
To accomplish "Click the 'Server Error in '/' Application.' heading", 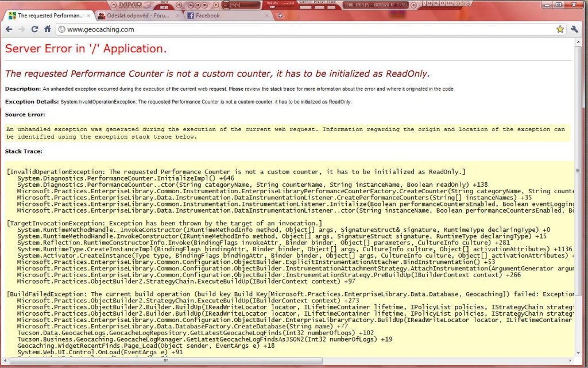I will point(86,48).
